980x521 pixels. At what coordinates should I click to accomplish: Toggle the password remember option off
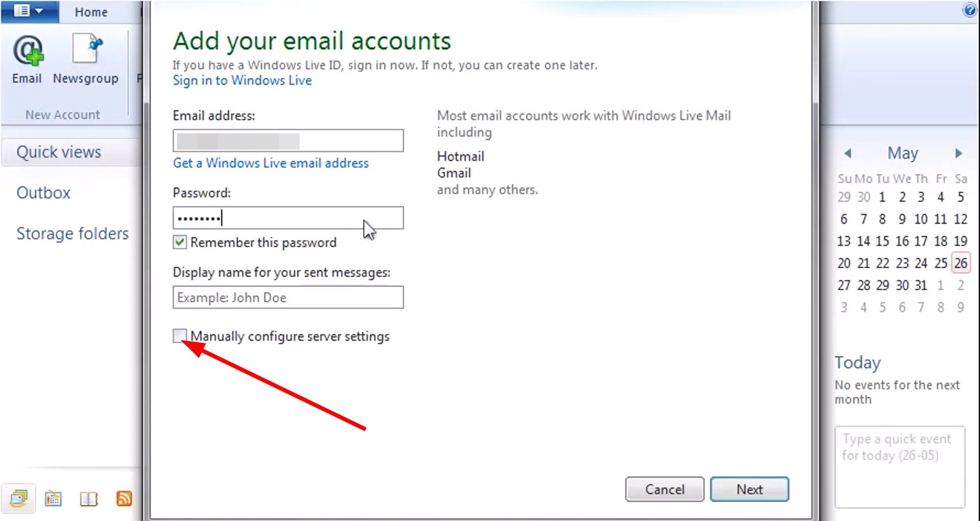point(179,242)
